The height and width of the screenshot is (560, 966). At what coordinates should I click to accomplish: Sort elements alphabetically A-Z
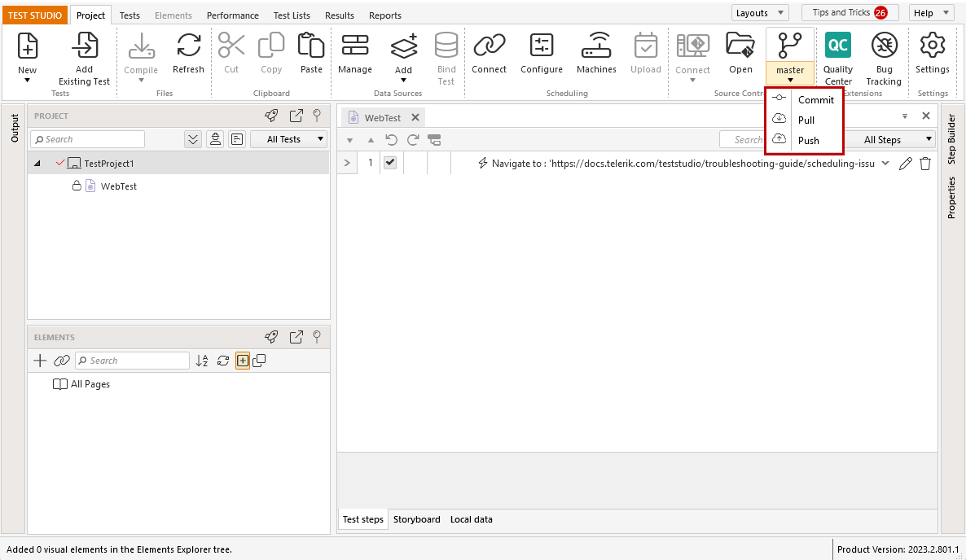[202, 361]
